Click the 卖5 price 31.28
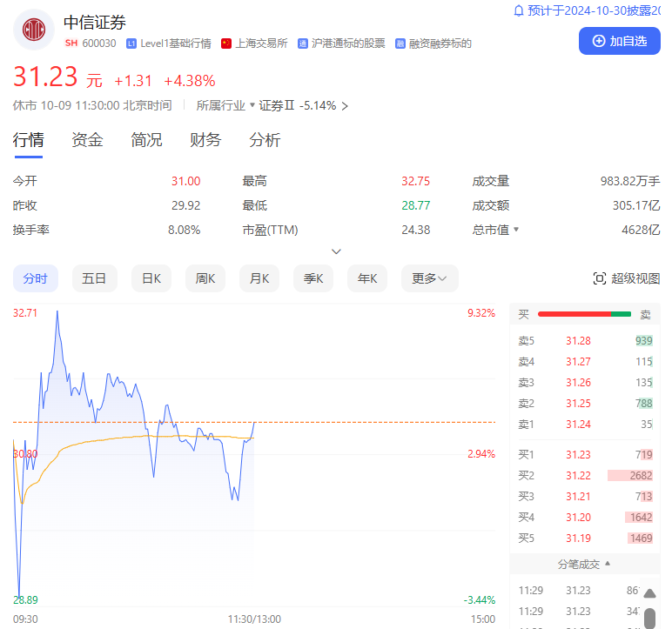672x629 pixels. (578, 341)
